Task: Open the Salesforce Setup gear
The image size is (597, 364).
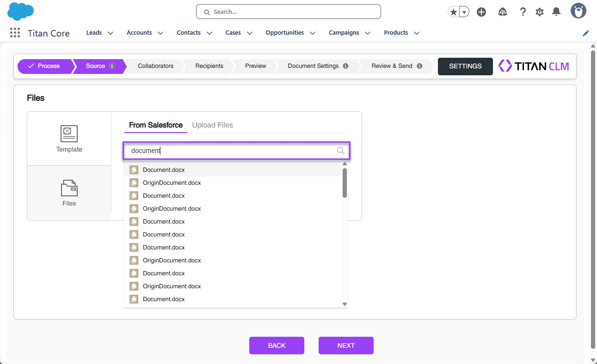Action: coord(539,12)
